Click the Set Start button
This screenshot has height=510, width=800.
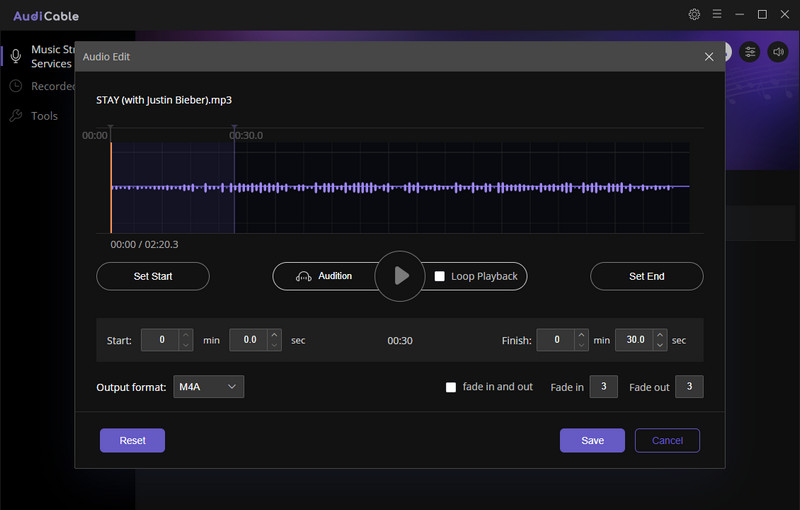(153, 276)
